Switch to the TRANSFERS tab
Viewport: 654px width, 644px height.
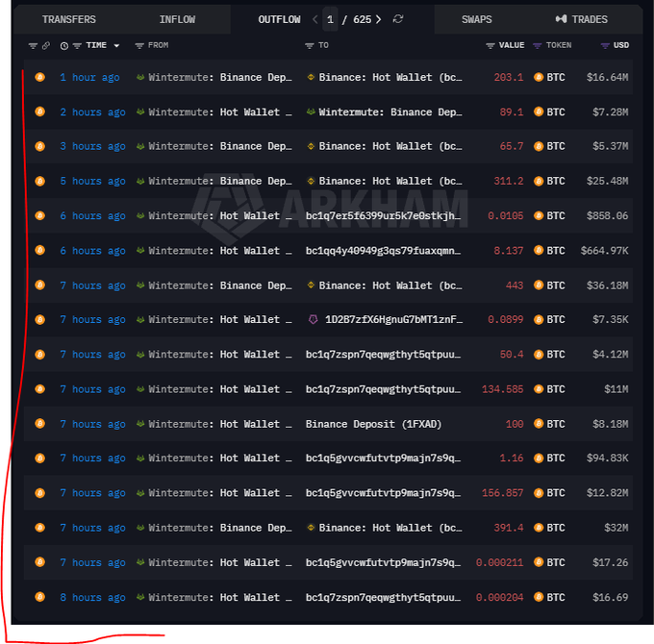69,19
